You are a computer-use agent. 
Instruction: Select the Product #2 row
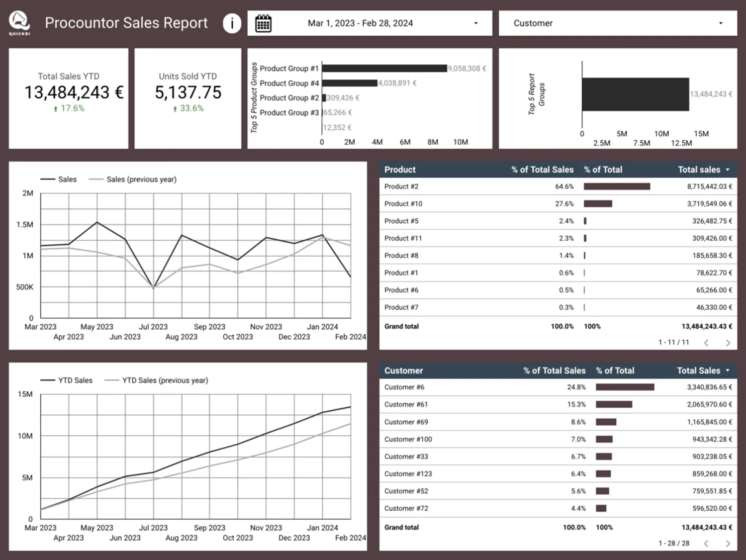(x=558, y=187)
